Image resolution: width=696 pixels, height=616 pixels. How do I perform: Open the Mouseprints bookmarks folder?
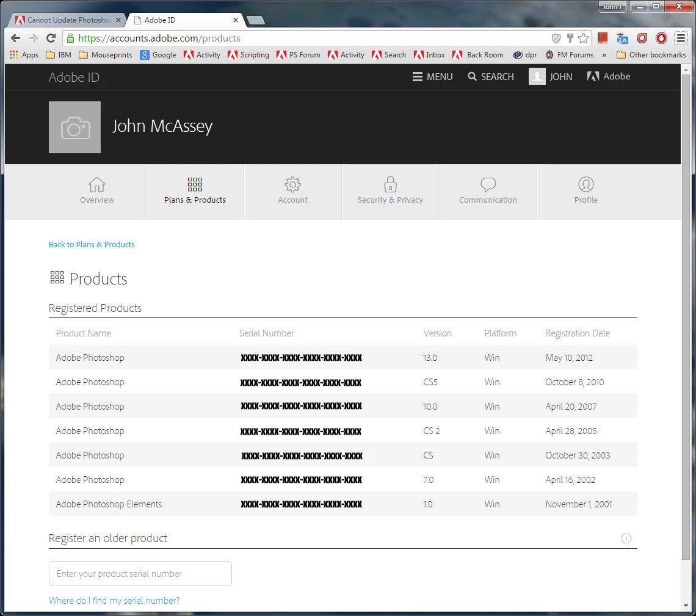point(105,54)
